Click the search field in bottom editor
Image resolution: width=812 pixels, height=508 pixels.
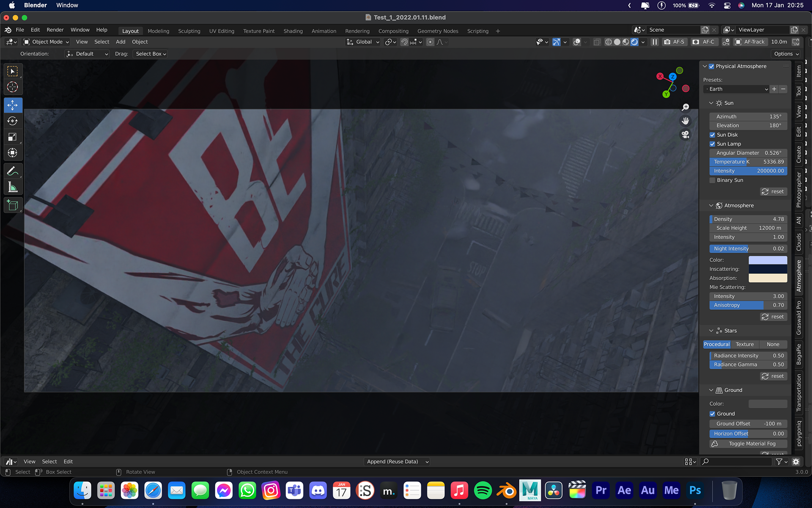coord(736,461)
